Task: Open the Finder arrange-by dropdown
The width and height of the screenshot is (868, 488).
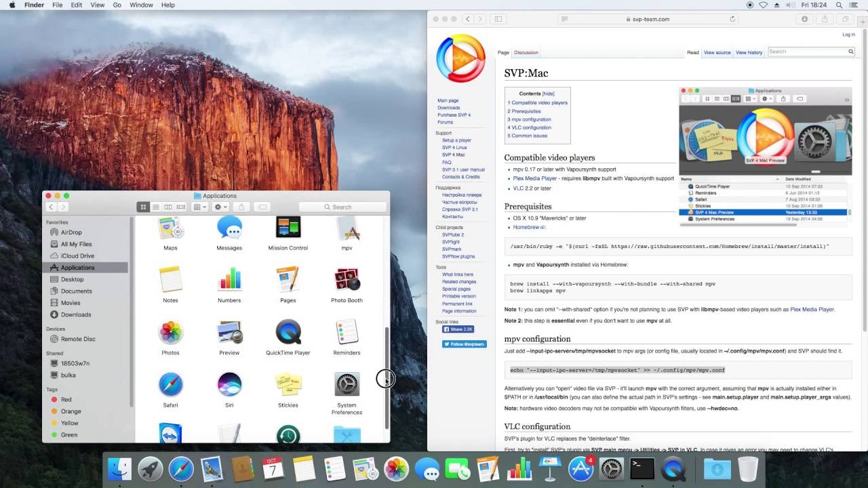Action: (x=200, y=207)
